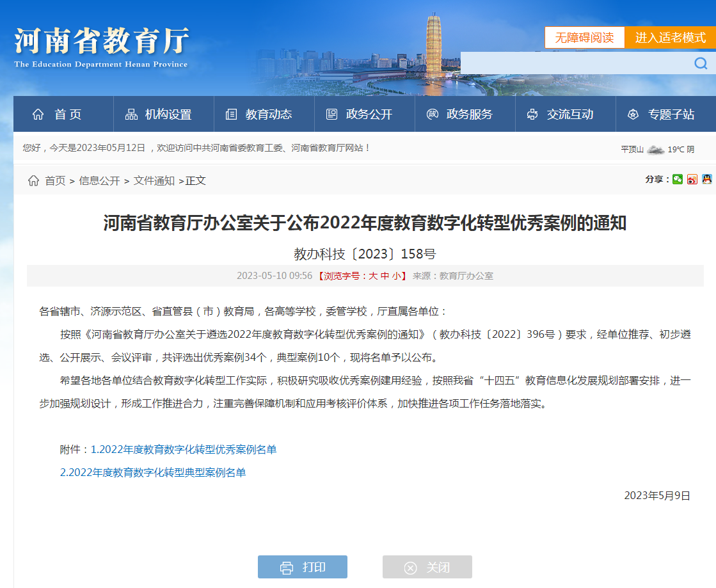Click the 进入适老模式 button
The image size is (716, 588).
tap(671, 38)
